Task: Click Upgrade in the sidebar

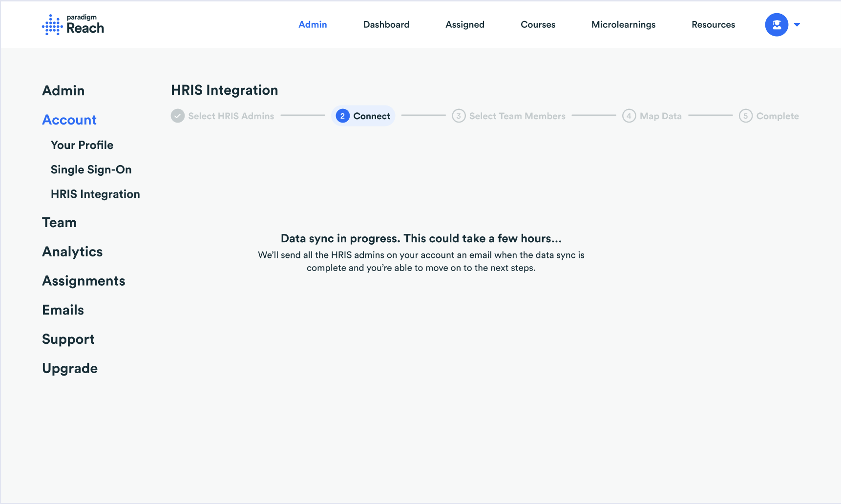Action: [x=70, y=369]
